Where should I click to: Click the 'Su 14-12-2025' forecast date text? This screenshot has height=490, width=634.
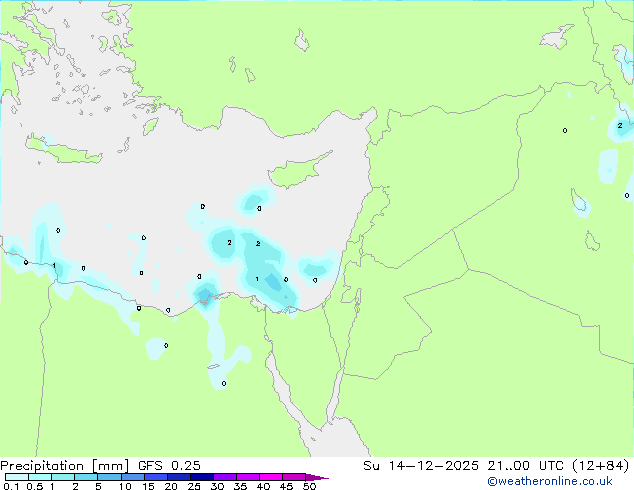click(421, 466)
